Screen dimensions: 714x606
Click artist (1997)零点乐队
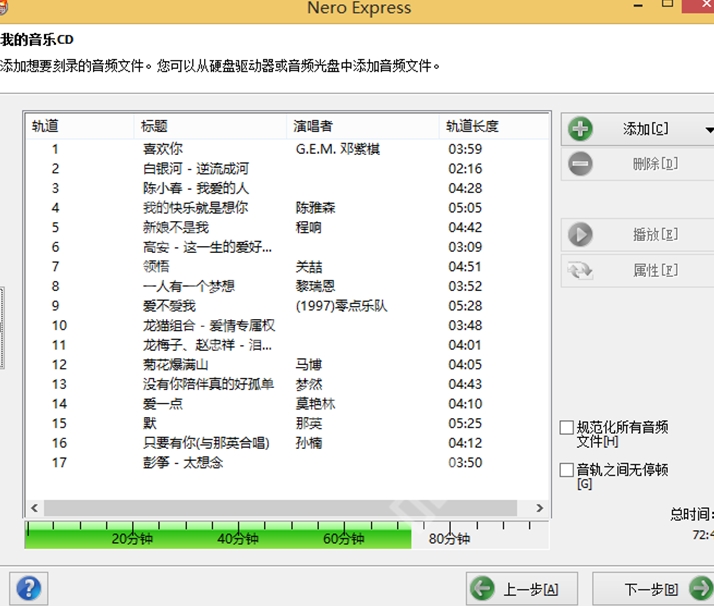(x=342, y=306)
